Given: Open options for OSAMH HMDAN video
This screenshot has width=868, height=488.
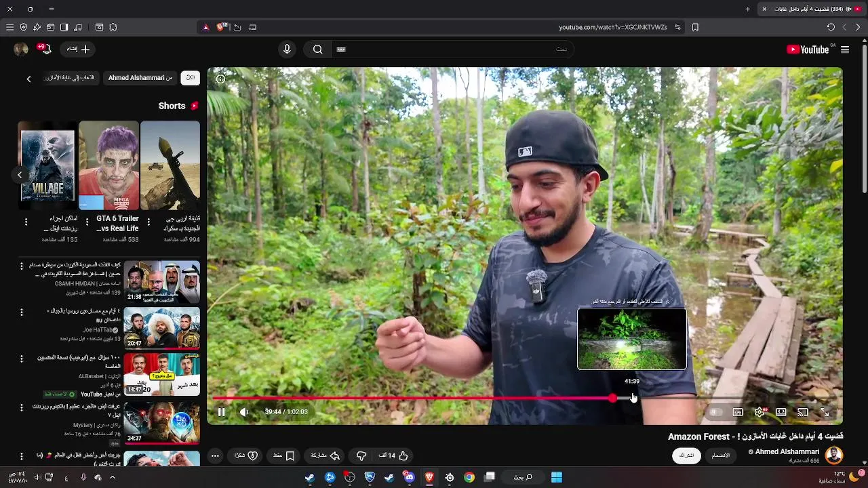Looking at the screenshot, I should click(21, 266).
